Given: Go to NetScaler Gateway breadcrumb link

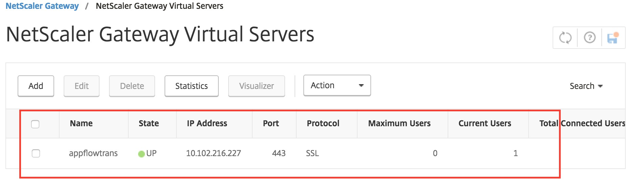Looking at the screenshot, I should [x=42, y=6].
